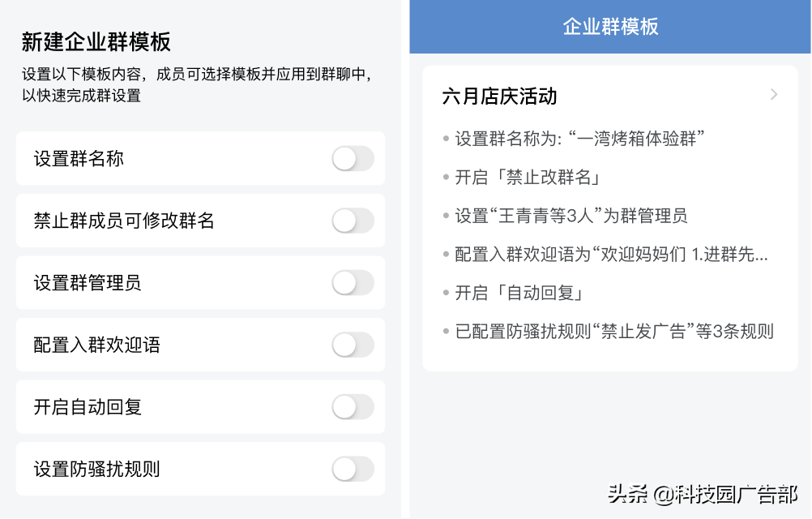Click the chevron next to 六月店庆活动
The width and height of the screenshot is (812, 519).
tap(775, 95)
